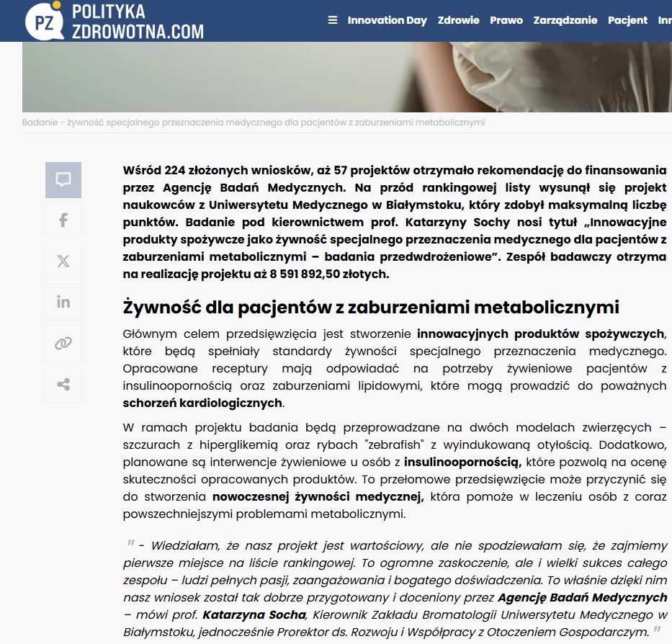Click Polityka Zdrowotna.com site title
This screenshot has width=672, height=644.
tap(137, 21)
